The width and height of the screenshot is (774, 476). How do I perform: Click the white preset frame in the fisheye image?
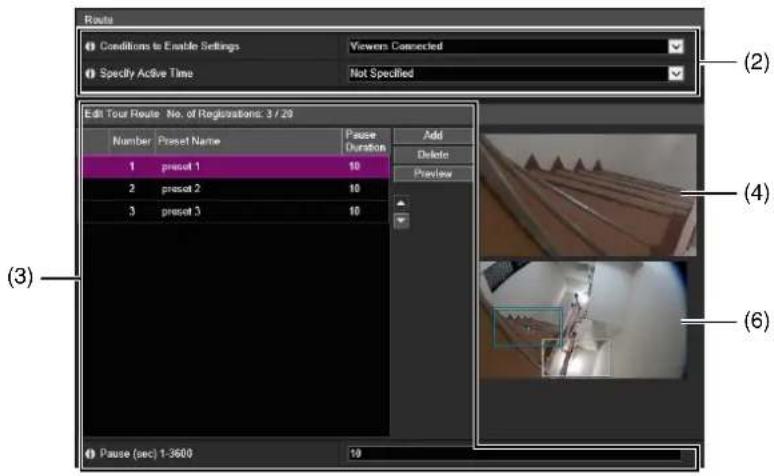coord(577,358)
